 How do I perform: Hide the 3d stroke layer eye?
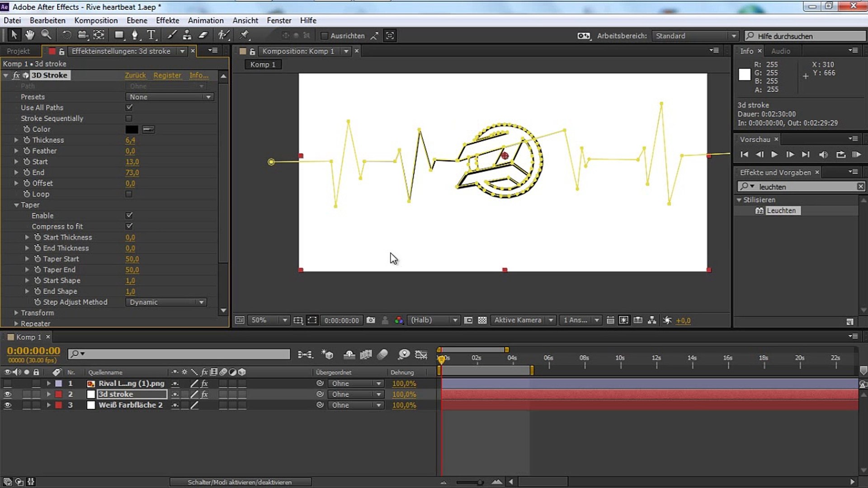[x=7, y=394]
